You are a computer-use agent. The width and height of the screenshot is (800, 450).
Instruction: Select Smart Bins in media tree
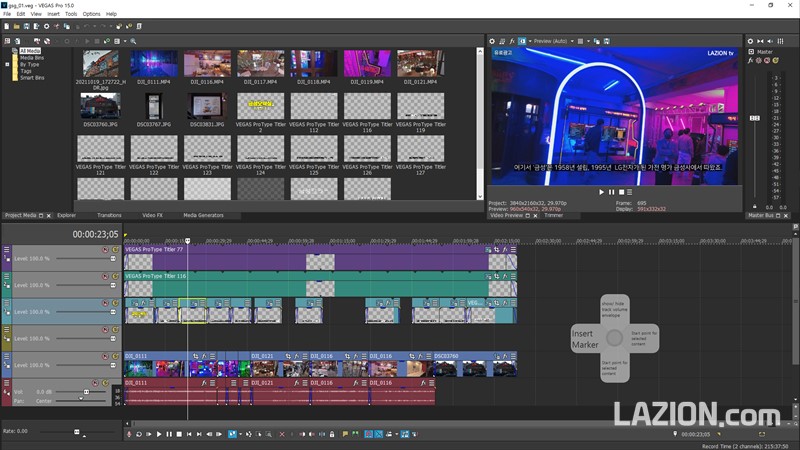32,78
